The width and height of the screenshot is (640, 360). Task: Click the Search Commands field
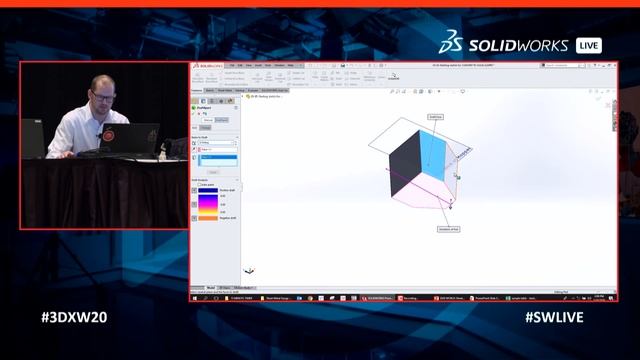point(563,65)
